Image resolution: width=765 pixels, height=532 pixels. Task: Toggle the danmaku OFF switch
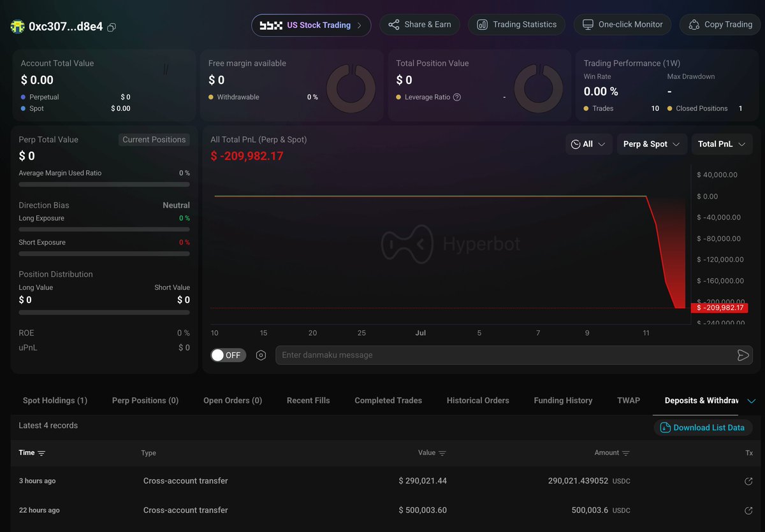coord(228,355)
